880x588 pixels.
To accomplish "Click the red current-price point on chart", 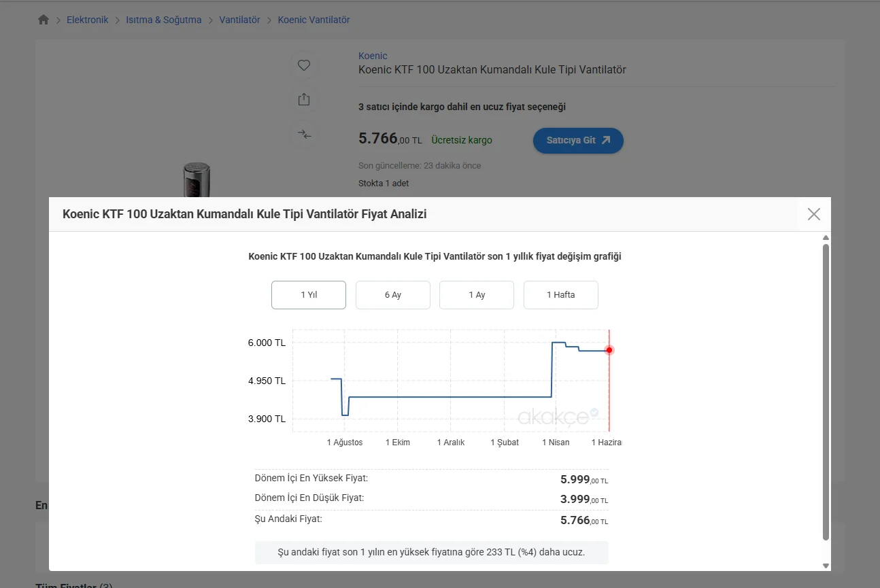I will (609, 350).
